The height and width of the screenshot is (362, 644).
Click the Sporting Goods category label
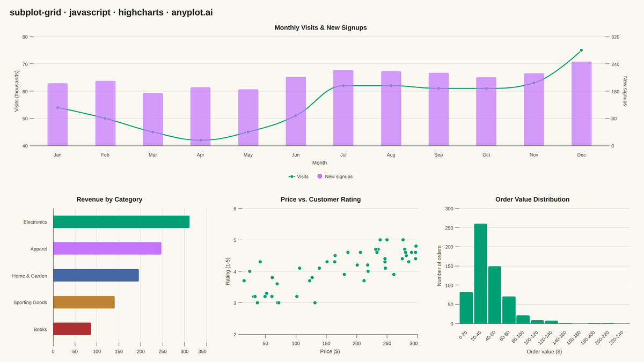(31, 302)
